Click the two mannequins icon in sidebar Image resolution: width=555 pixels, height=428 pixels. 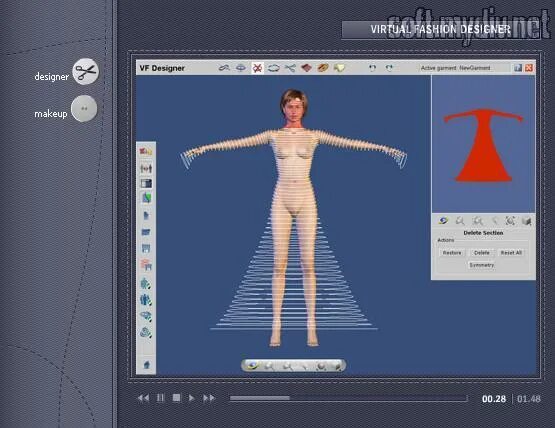point(146,168)
